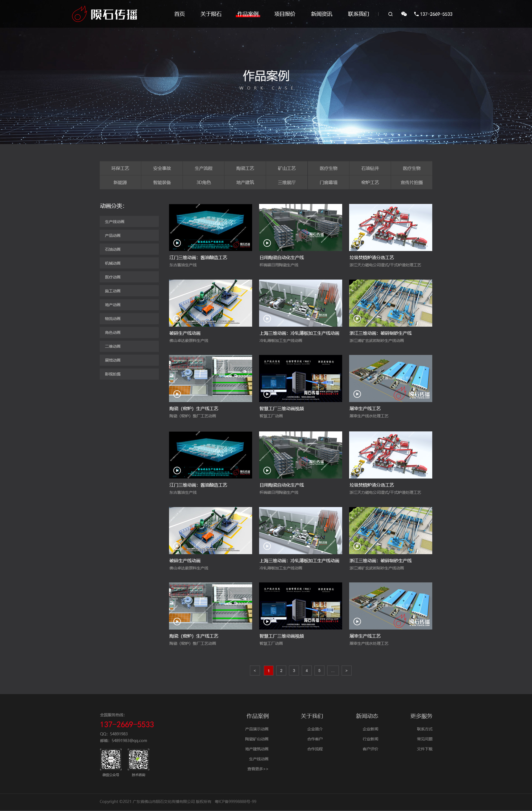Go to 新闻资讯 in top navigation
Image resolution: width=532 pixels, height=811 pixels.
click(321, 14)
